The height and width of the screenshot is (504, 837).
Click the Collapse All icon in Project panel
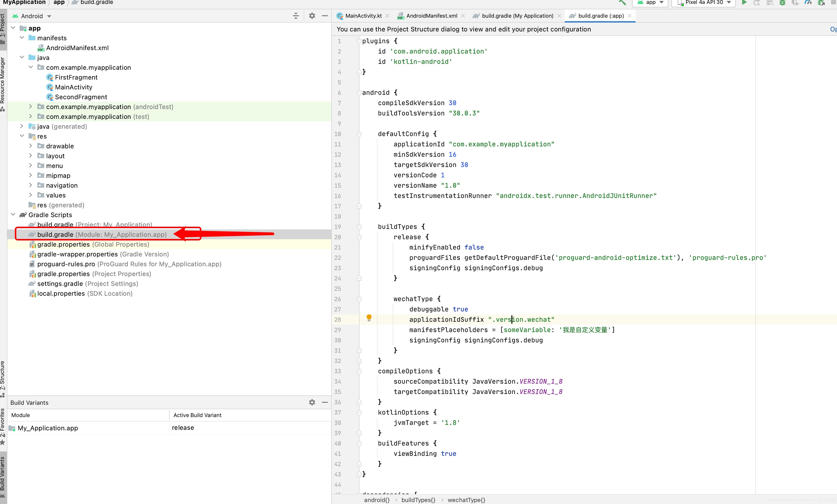(296, 16)
